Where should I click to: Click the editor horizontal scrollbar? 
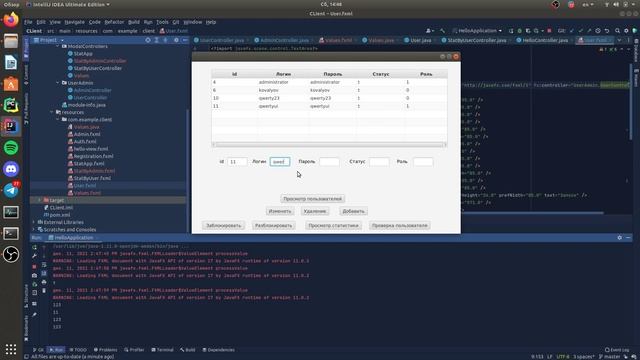point(532,213)
